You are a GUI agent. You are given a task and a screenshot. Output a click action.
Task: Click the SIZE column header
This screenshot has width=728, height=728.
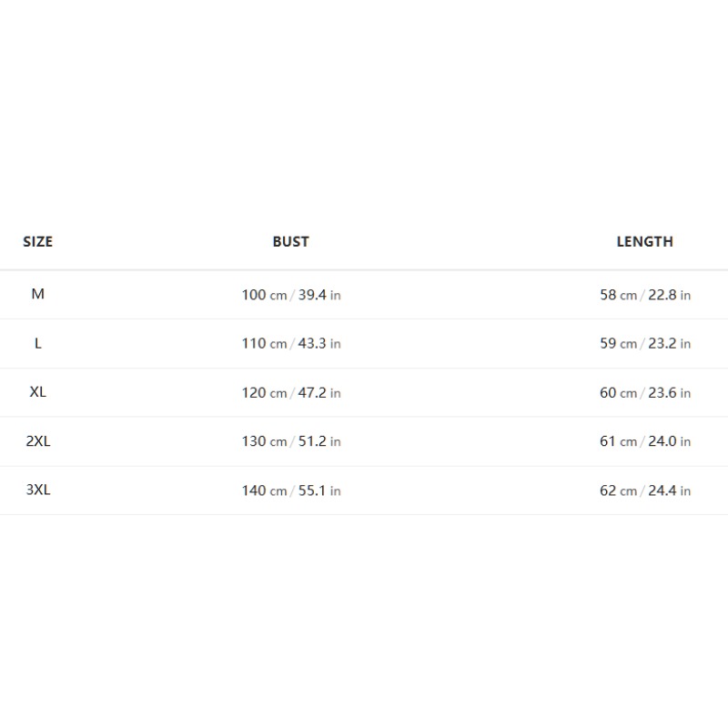click(x=37, y=241)
